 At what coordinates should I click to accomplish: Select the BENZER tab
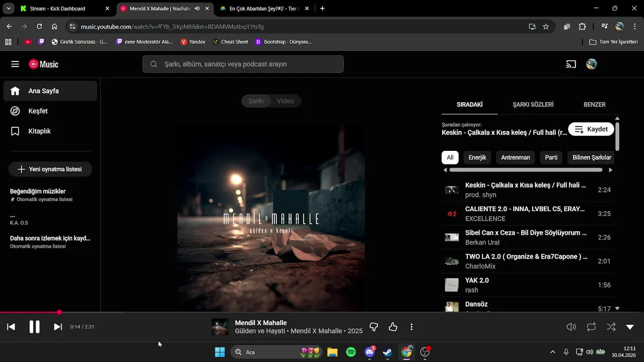594,105
